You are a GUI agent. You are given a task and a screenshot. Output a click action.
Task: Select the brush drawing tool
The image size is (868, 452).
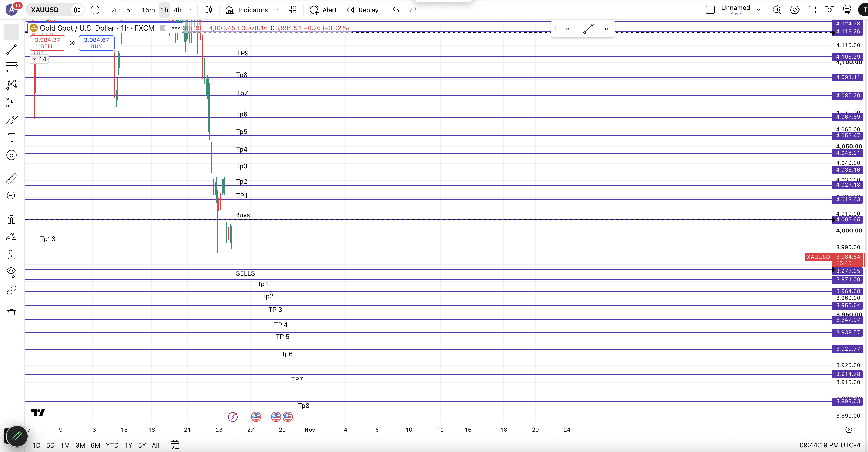point(12,120)
